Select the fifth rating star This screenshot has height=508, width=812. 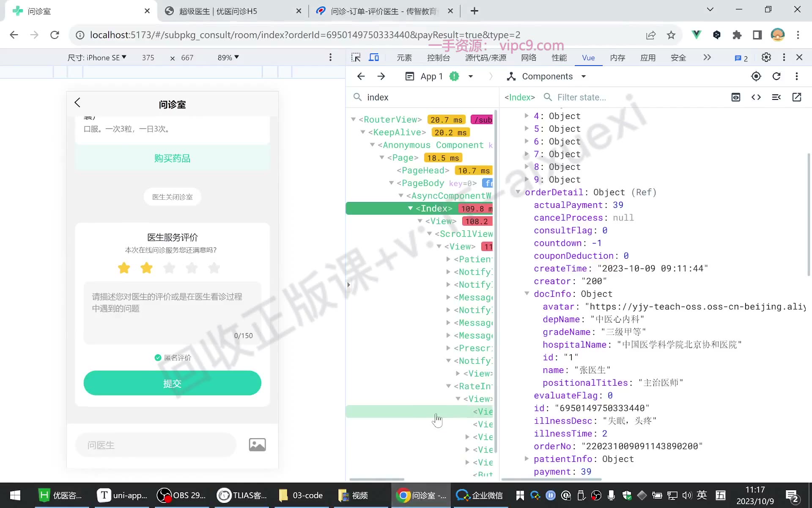[x=214, y=268]
